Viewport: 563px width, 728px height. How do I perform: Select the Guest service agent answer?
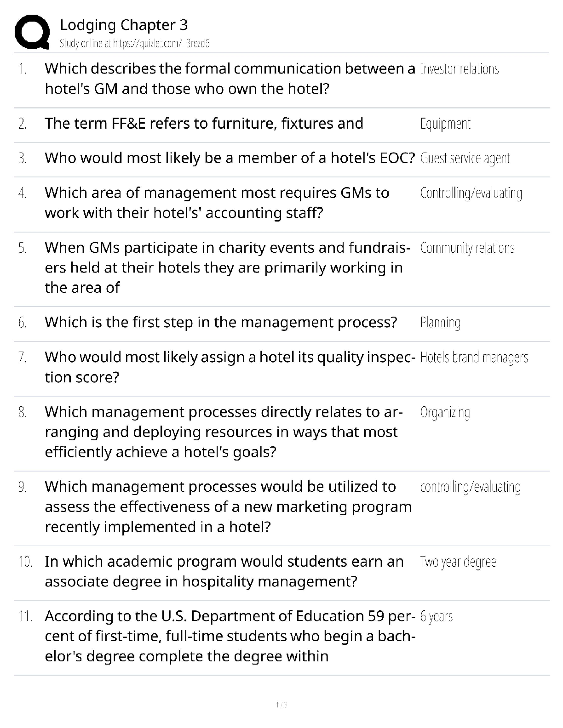pos(465,159)
